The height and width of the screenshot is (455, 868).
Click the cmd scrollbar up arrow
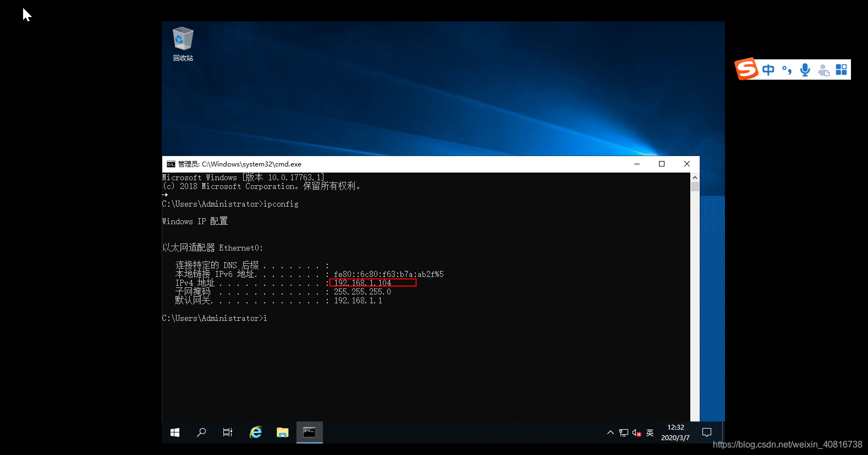click(695, 177)
